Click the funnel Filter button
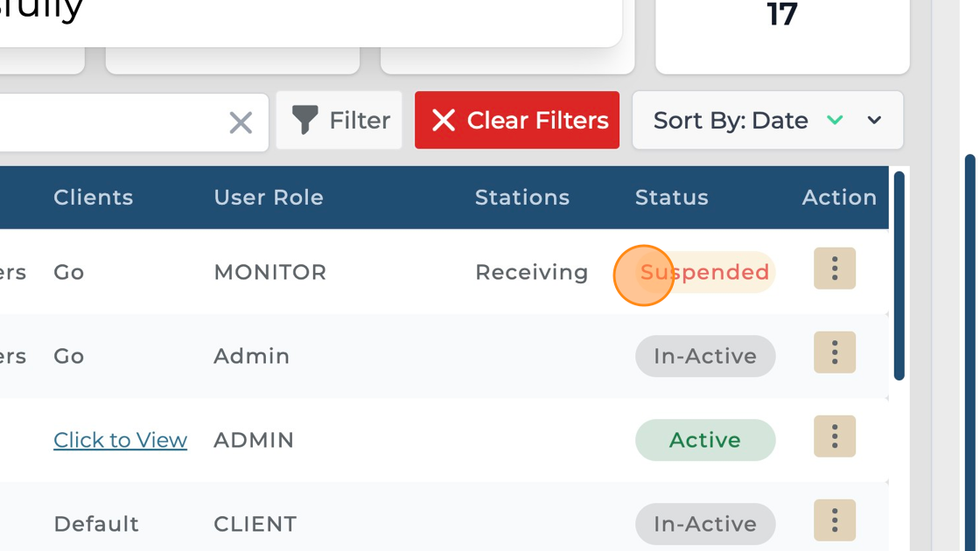 coord(339,120)
